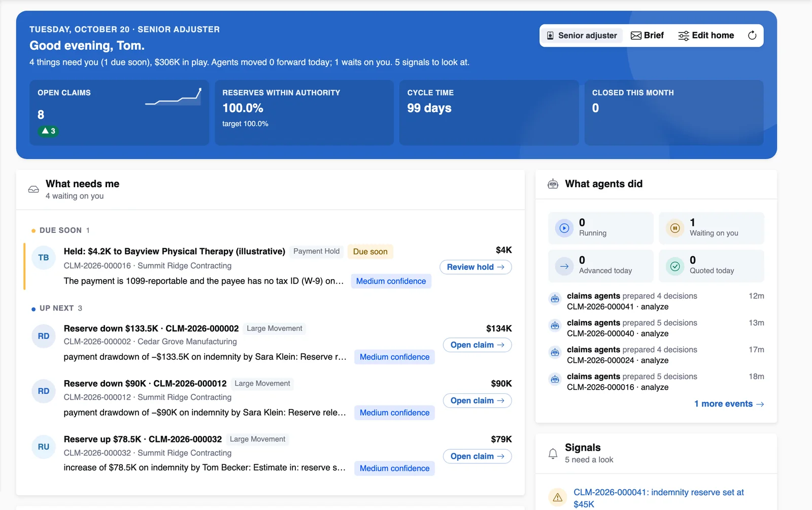Click the inbox icon beside What needs me
This screenshot has width=812, height=510.
pos(33,189)
